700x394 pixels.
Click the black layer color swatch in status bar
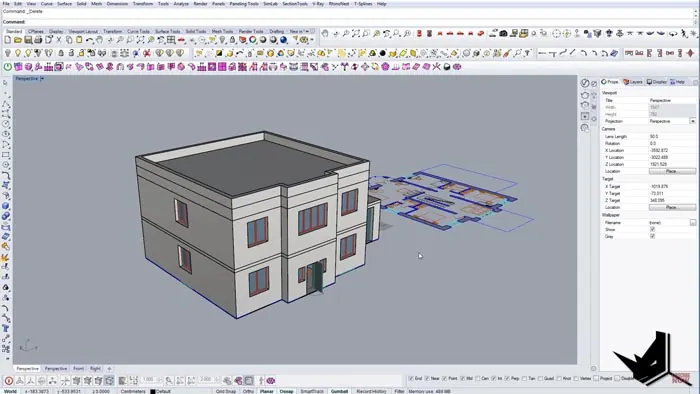153,391
